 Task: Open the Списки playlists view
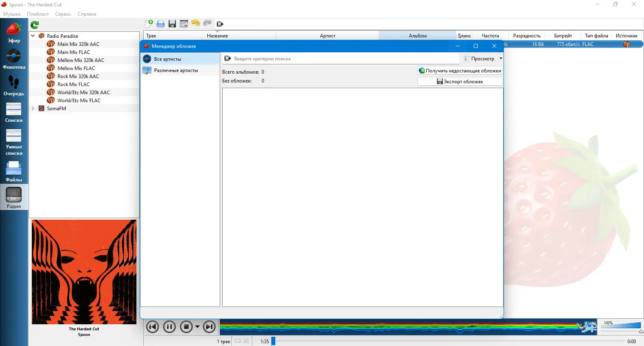[x=14, y=113]
